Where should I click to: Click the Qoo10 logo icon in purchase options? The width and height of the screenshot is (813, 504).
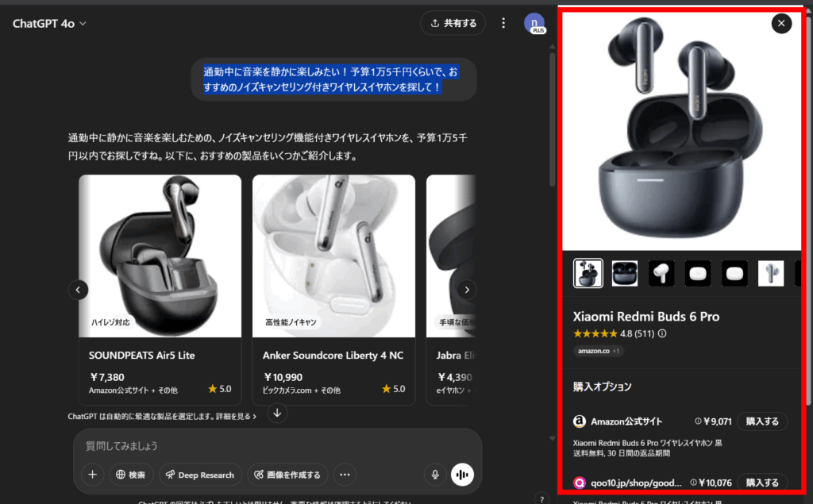point(579,483)
